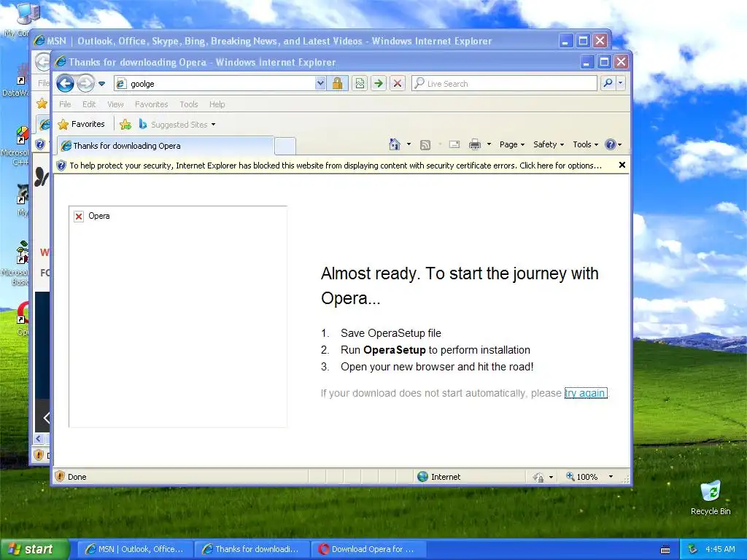Click the 100% zoom level button

click(x=582, y=477)
